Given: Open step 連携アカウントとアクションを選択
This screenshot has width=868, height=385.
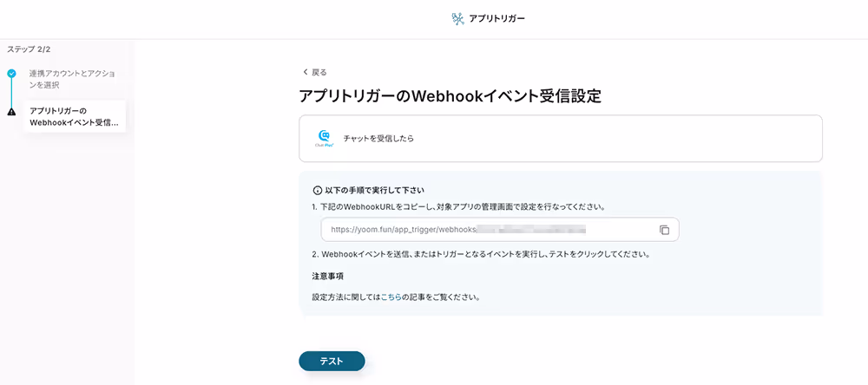Looking at the screenshot, I should pos(73,79).
